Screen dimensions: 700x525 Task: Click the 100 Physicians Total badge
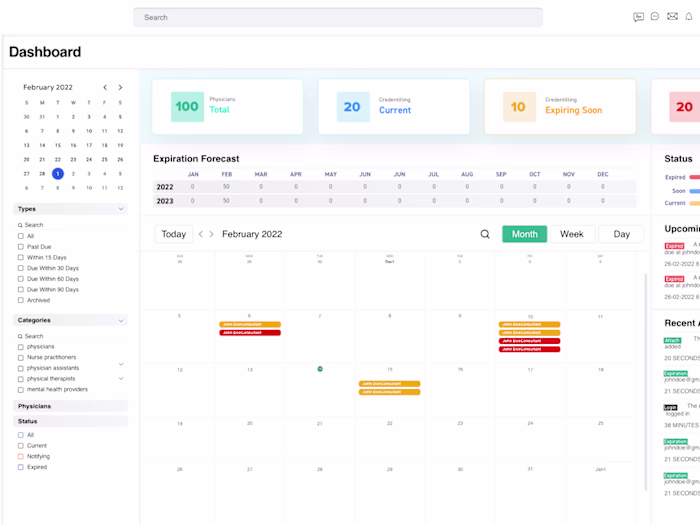tap(187, 107)
